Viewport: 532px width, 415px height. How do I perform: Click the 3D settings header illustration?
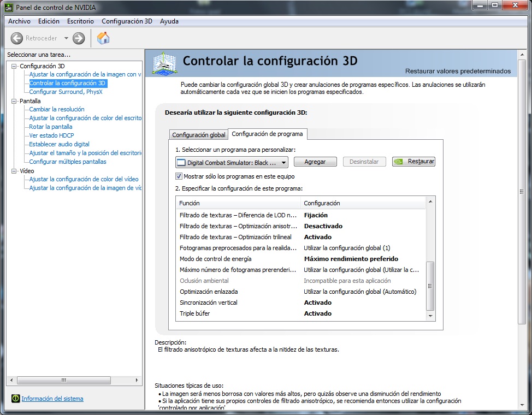pos(164,63)
